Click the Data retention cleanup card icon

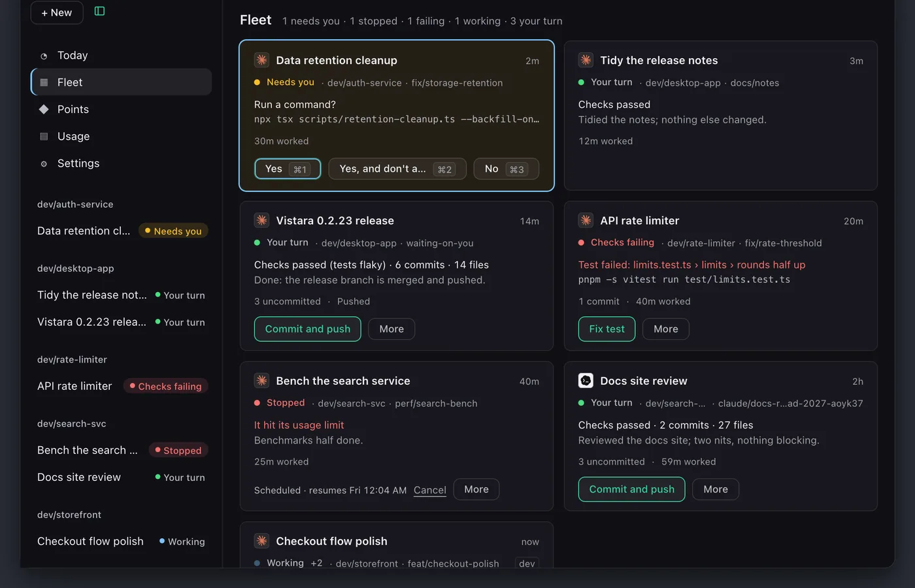tap(261, 60)
